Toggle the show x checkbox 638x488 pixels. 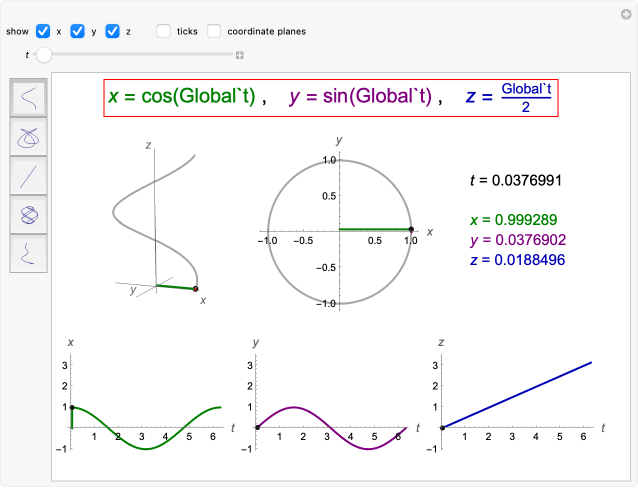(43, 32)
